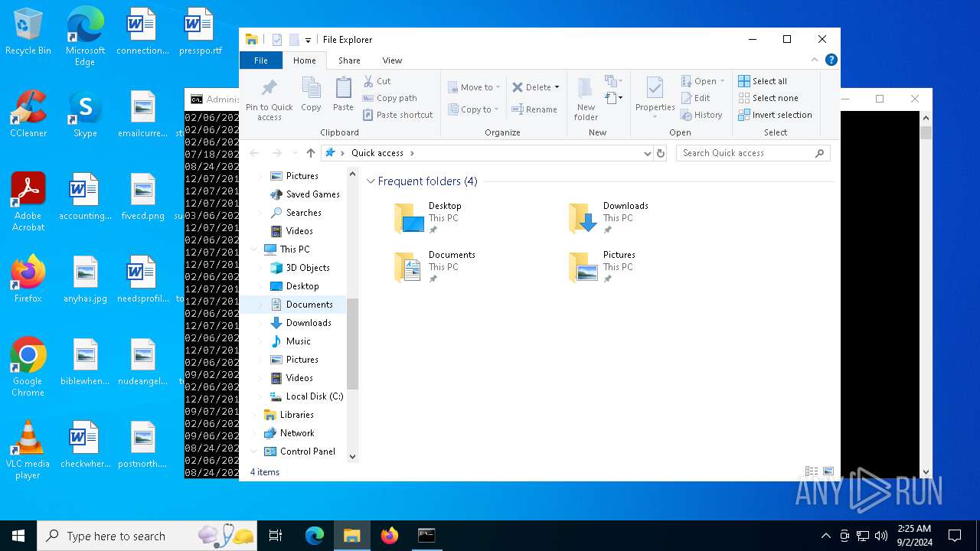This screenshot has width=980, height=551.
Task: Select Searches in navigation pane
Action: click(296, 213)
